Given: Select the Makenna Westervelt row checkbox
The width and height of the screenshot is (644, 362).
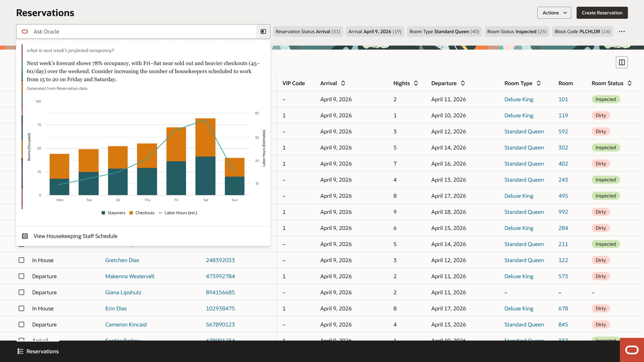Looking at the screenshot, I should [x=21, y=276].
